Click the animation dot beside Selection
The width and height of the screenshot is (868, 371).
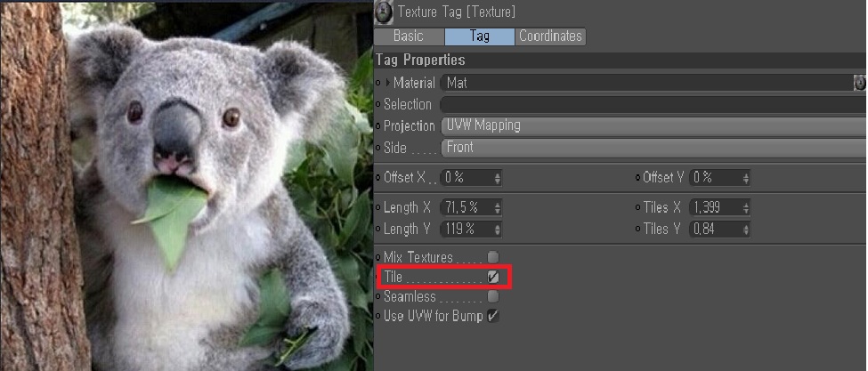coord(378,104)
